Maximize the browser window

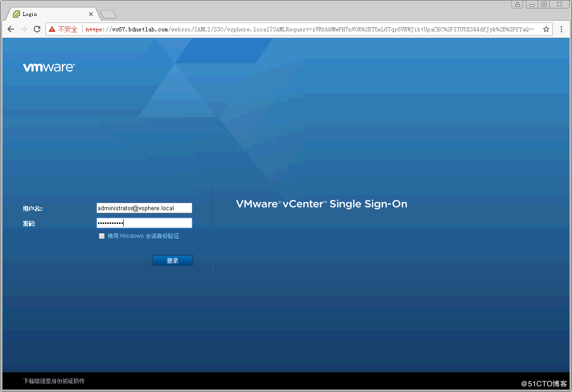click(544, 4)
